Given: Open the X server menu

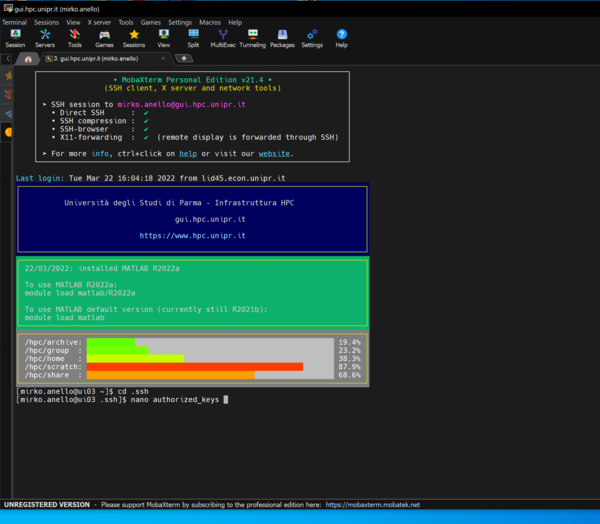Looking at the screenshot, I should (x=99, y=22).
